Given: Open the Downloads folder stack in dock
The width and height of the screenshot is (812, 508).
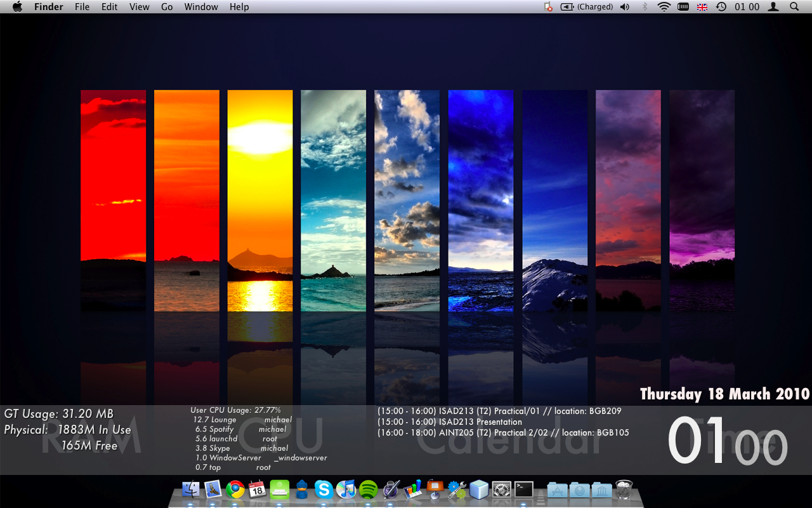Looking at the screenshot, I should (x=579, y=490).
